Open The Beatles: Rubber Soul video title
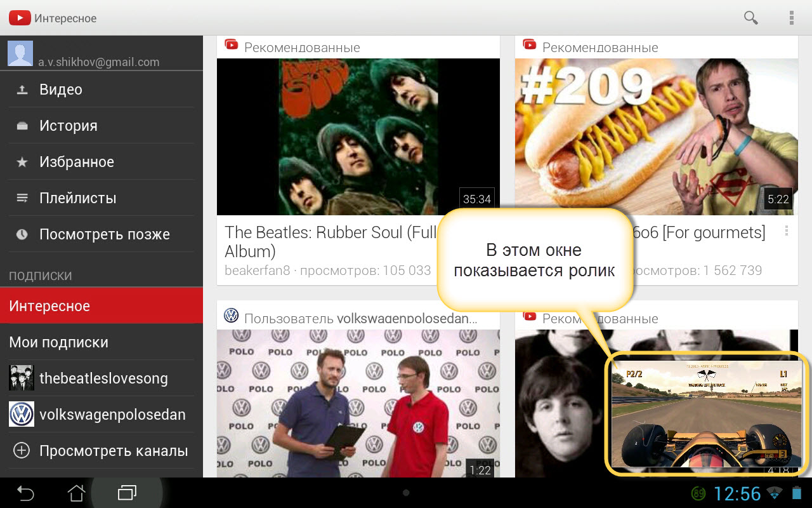 (x=331, y=242)
